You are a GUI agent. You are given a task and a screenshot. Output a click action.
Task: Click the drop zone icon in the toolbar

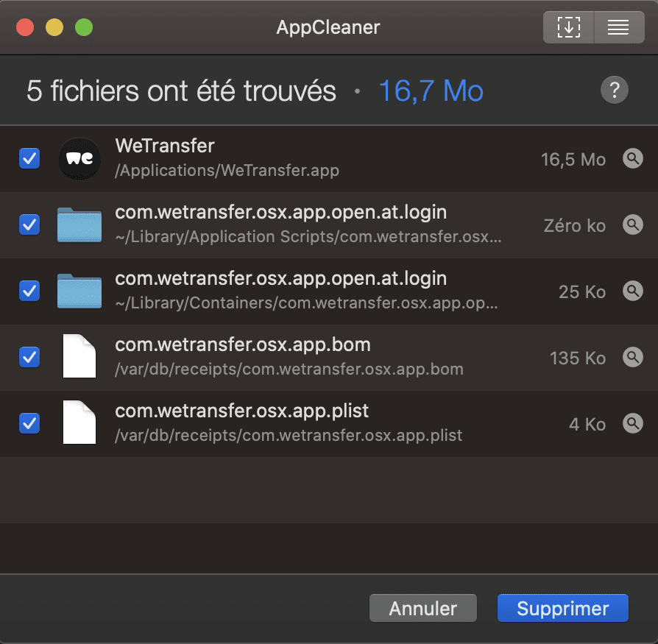point(569,28)
